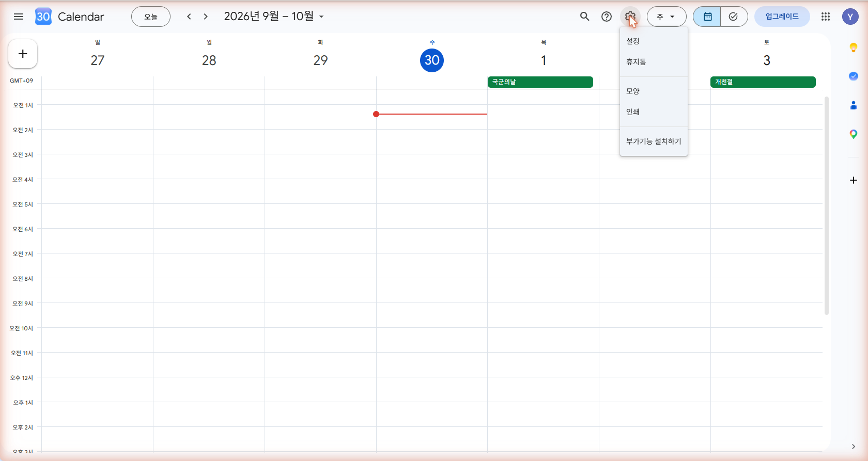The image size is (868, 461).
Task: Open Google Keep in side panel
Action: [x=854, y=47]
